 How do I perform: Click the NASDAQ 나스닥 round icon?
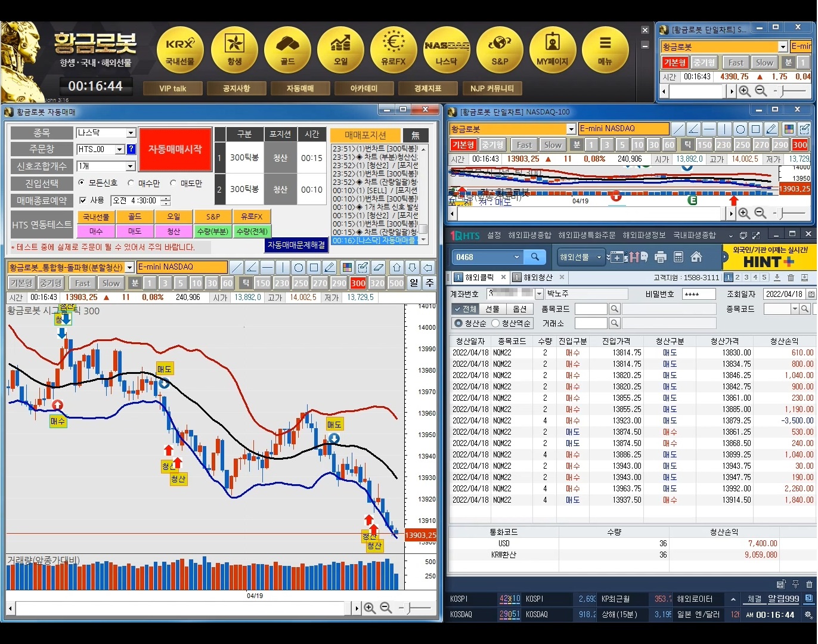446,49
